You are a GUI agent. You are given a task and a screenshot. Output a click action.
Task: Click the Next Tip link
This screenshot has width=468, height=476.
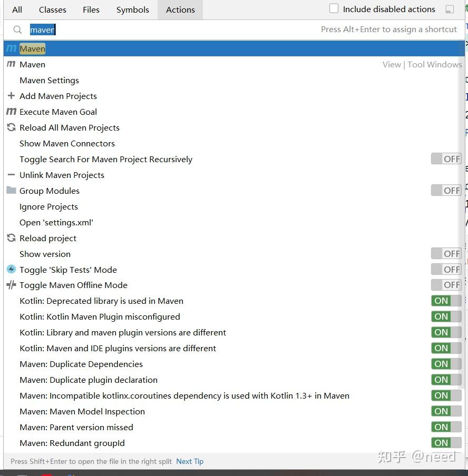point(190,461)
